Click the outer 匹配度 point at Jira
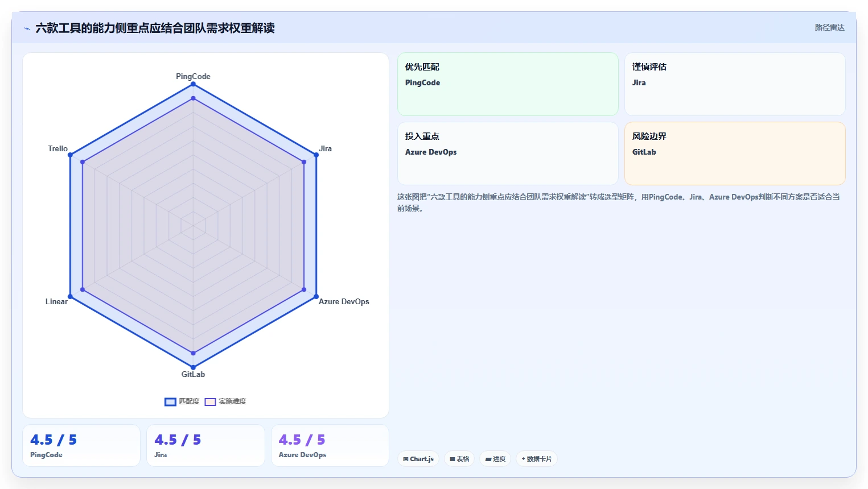This screenshot has height=489, width=868. [x=316, y=155]
